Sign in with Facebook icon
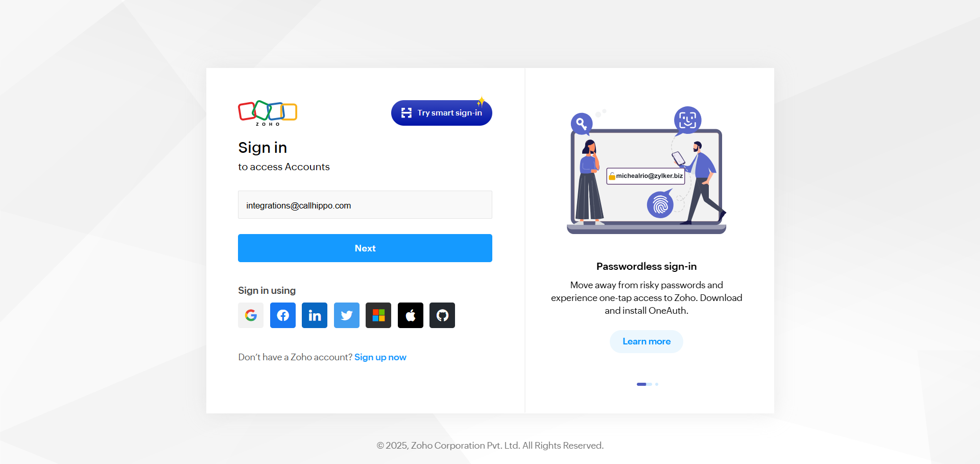 pos(283,315)
